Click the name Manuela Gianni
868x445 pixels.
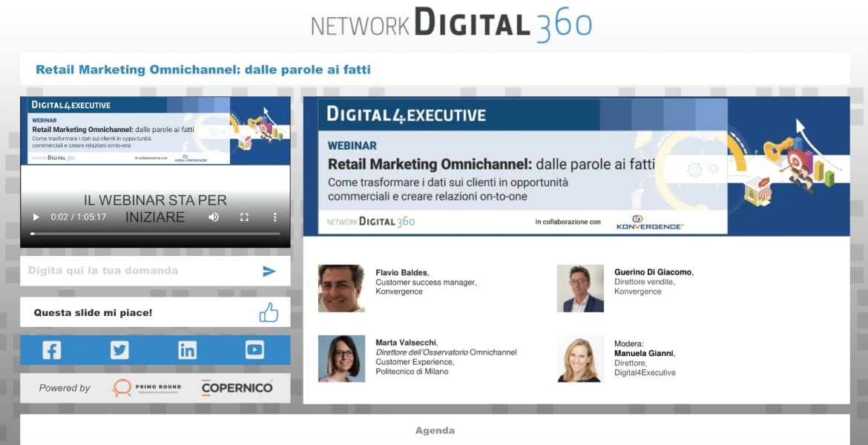pyautogui.click(x=644, y=353)
